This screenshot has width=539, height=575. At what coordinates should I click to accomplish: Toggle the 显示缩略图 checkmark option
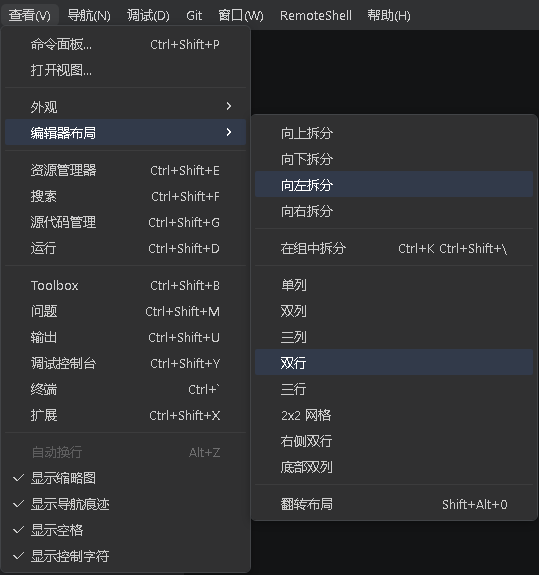pos(125,478)
